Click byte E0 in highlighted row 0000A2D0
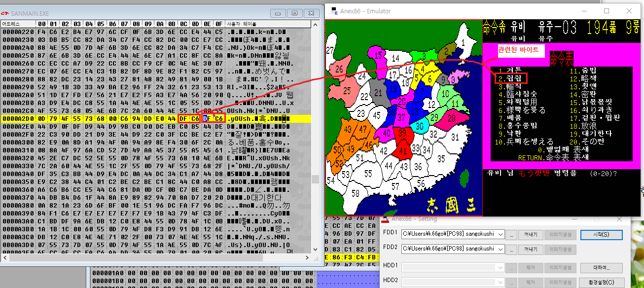 click(x=160, y=118)
